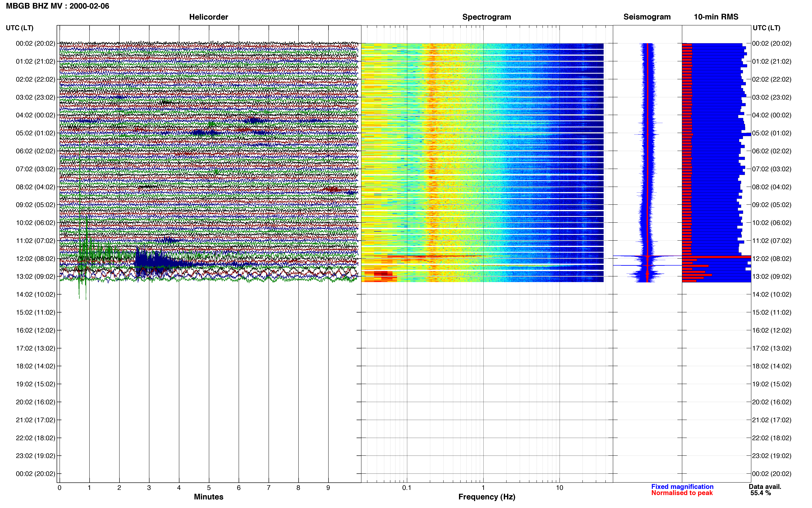Click left time label '02:02 (22:02)'
The image size is (812, 508).
35,79
